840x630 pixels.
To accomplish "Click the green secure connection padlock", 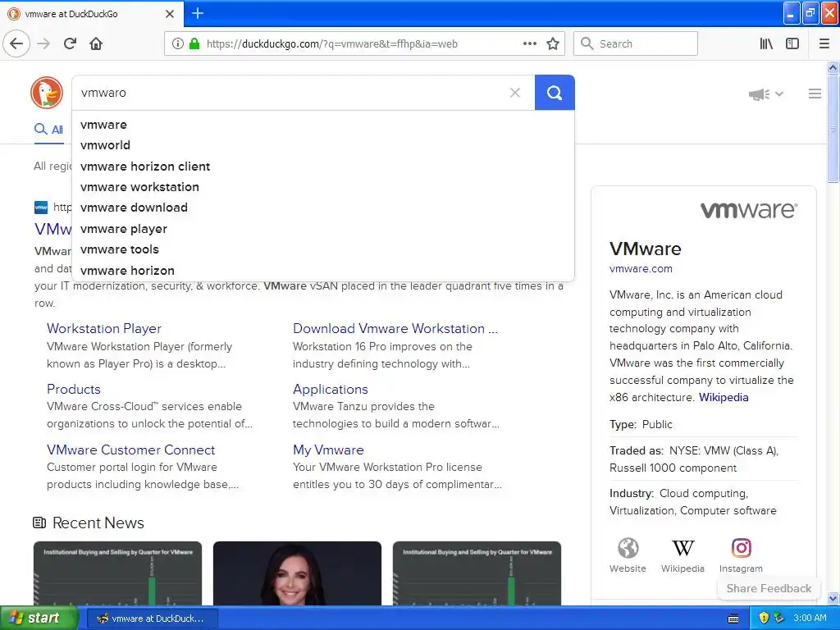I will (194, 43).
